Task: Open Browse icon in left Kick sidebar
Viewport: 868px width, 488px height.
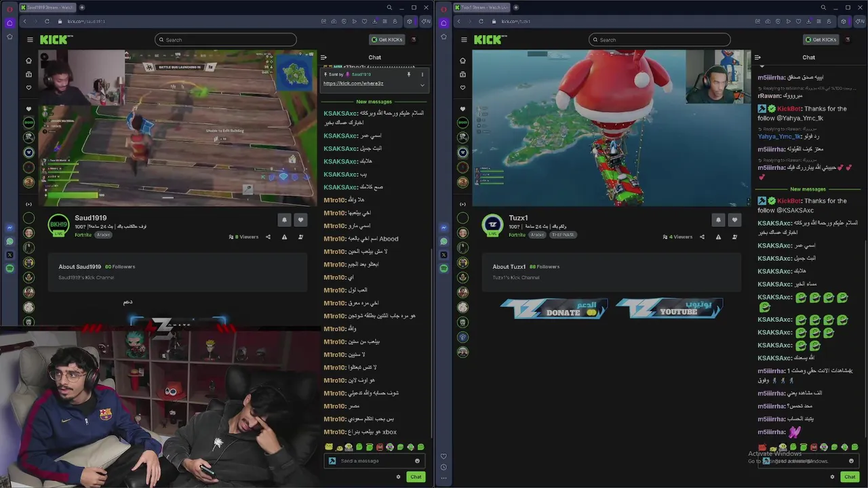Action: click(28, 74)
